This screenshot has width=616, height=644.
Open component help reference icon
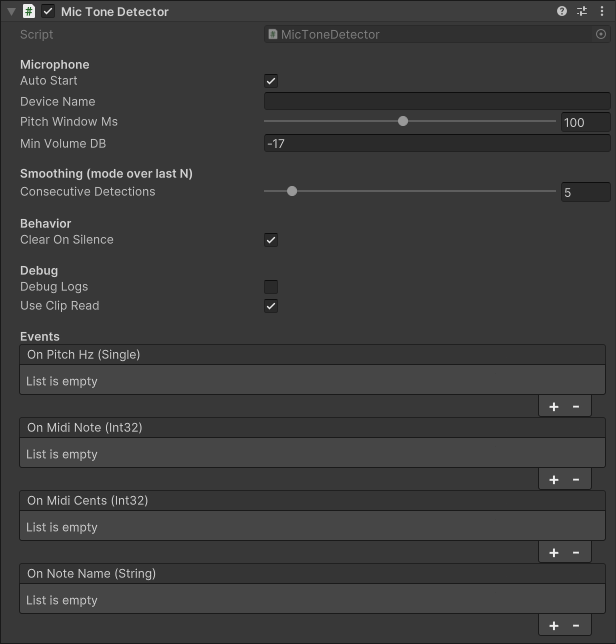(562, 11)
